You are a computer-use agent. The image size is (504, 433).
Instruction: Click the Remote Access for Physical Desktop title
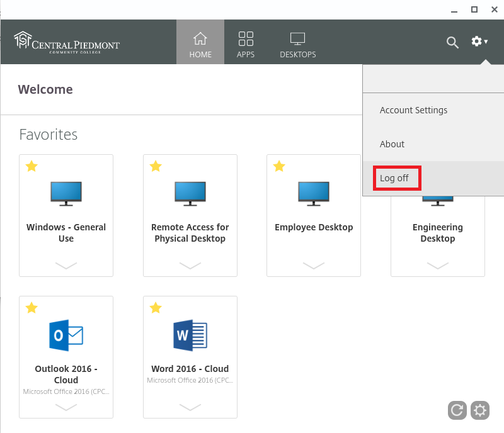(190, 233)
